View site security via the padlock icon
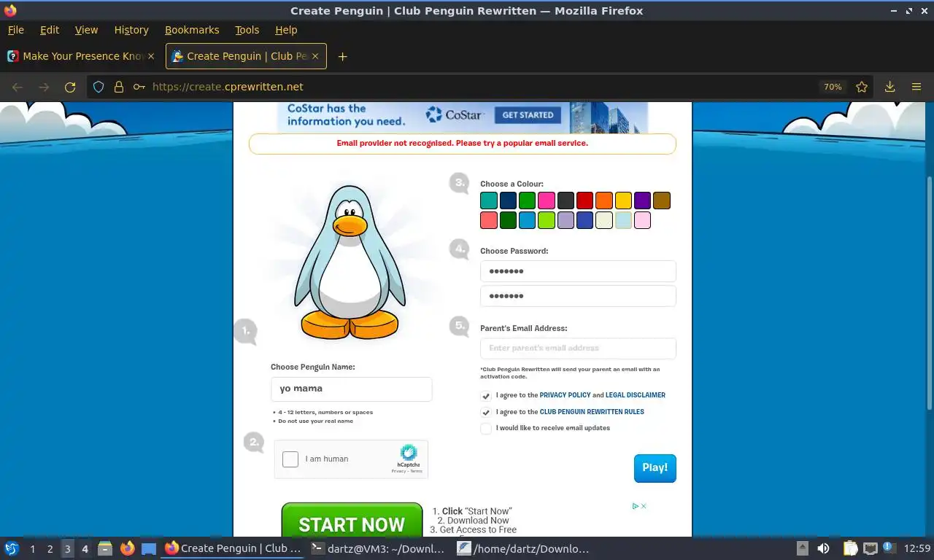Image resolution: width=934 pixels, height=560 pixels. [118, 87]
